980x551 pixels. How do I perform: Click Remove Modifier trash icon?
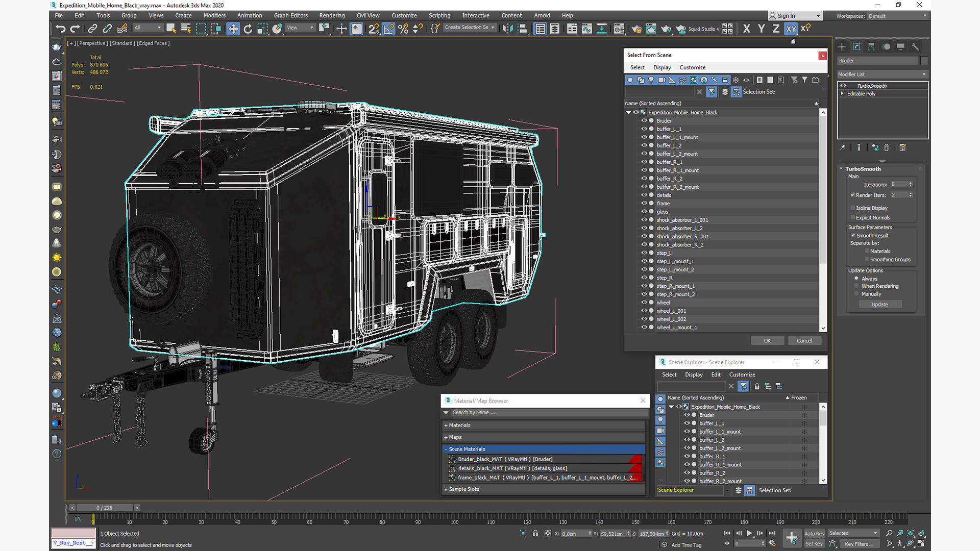887,147
